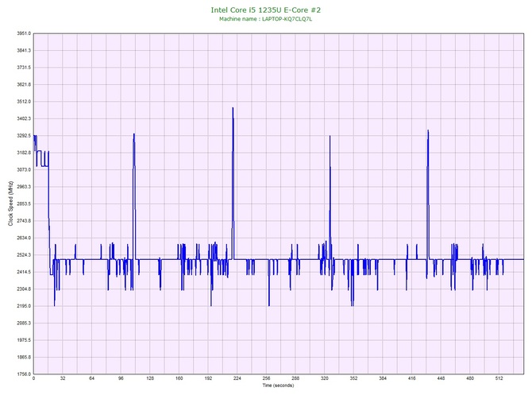This screenshot has width=532, height=399.
Task: Click the tallest clock spike peak near 220 seconds
Action: [233, 108]
